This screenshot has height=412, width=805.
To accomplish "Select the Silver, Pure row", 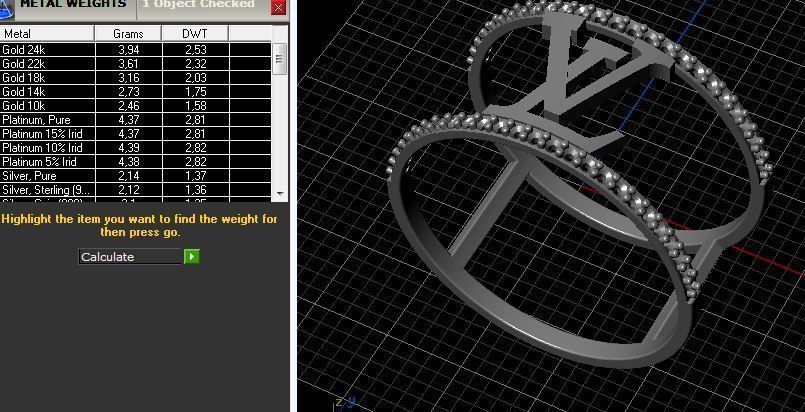I will coord(136,175).
